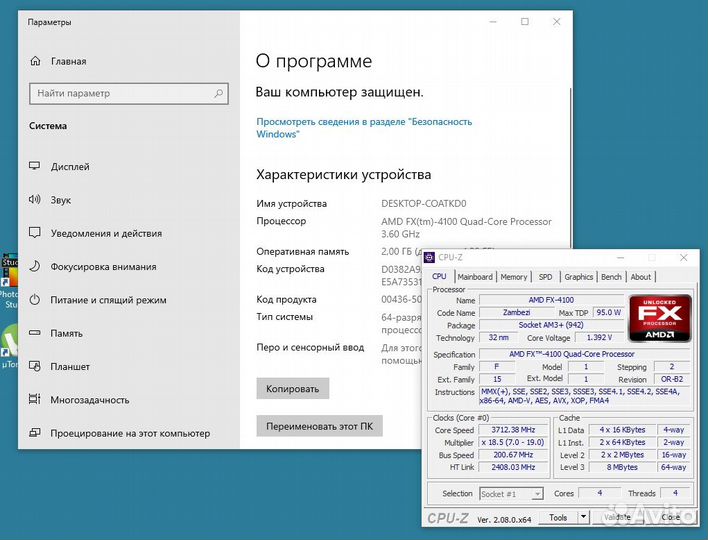Click the HT Link value 2408.03 MHz

[x=513, y=467]
